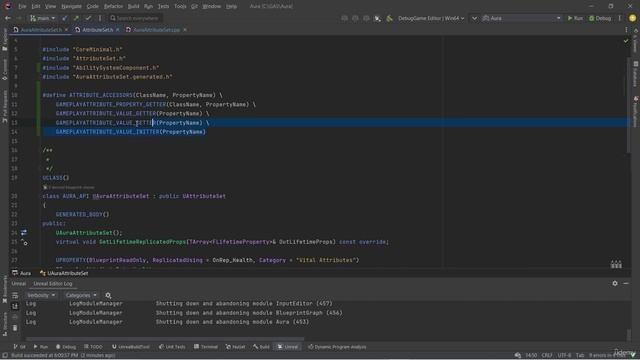Open the DebugGame Editor | Win64 configuration dropdown
This screenshot has width=640, height=360.
[x=431, y=18]
